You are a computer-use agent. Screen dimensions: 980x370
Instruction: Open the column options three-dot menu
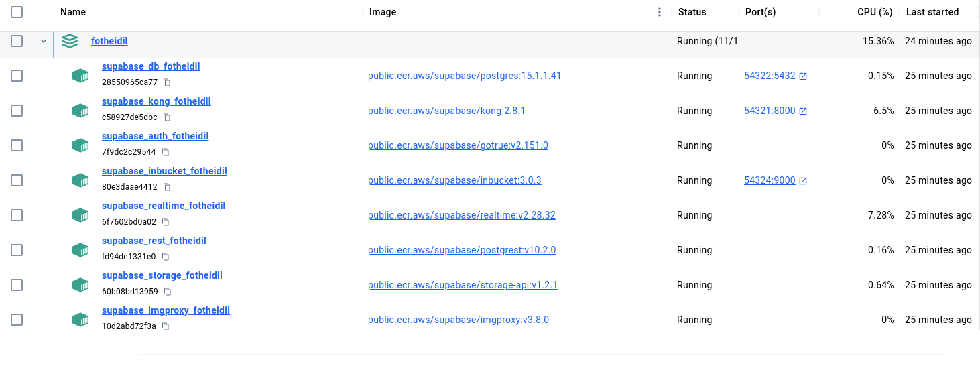pos(660,12)
